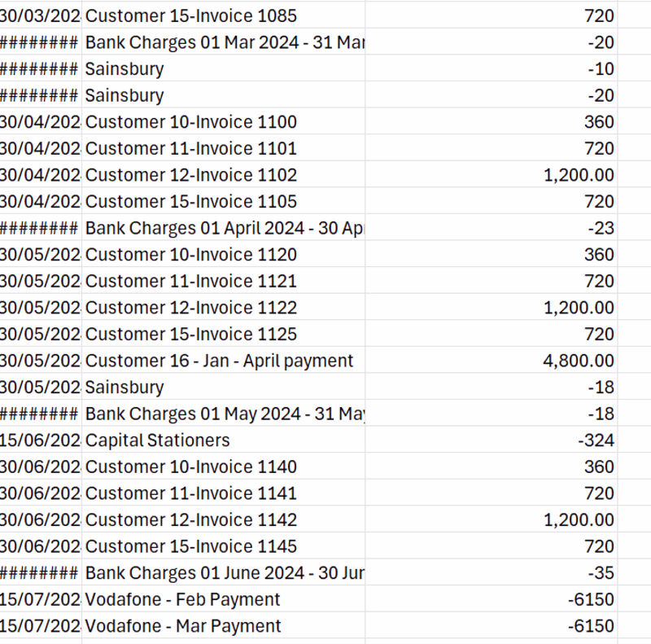Select the Customer 12-Invoice 1102 cell

coord(191,175)
